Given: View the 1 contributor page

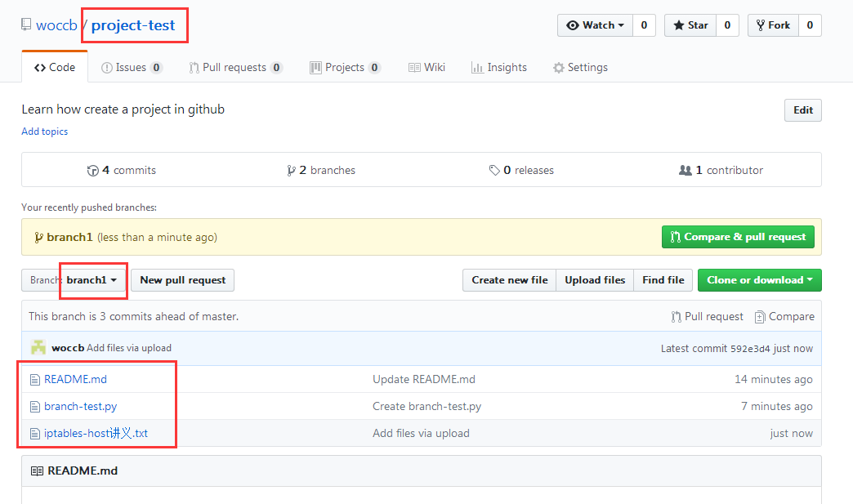Looking at the screenshot, I should click(x=721, y=170).
